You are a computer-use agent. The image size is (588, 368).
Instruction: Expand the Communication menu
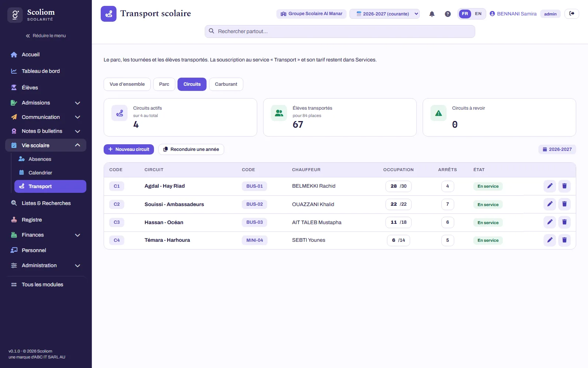(x=46, y=117)
